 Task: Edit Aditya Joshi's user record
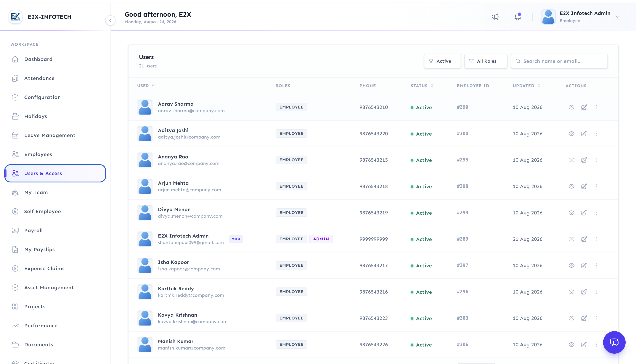(584, 134)
